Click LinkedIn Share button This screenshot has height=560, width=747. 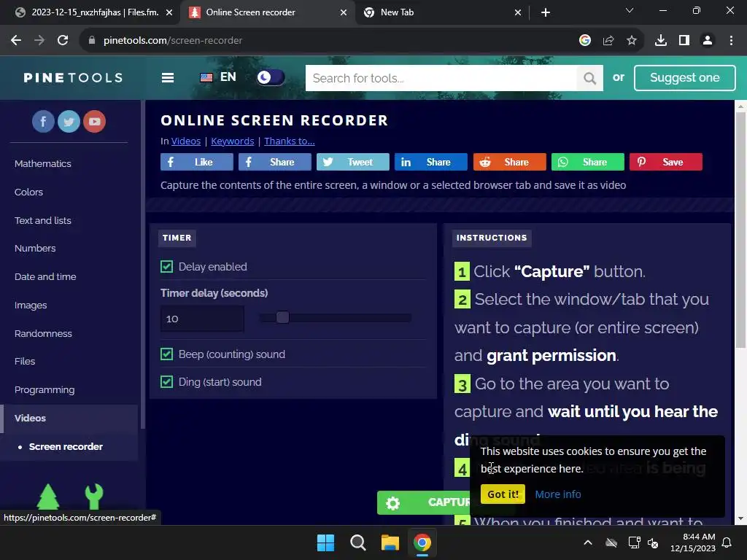pos(431,162)
